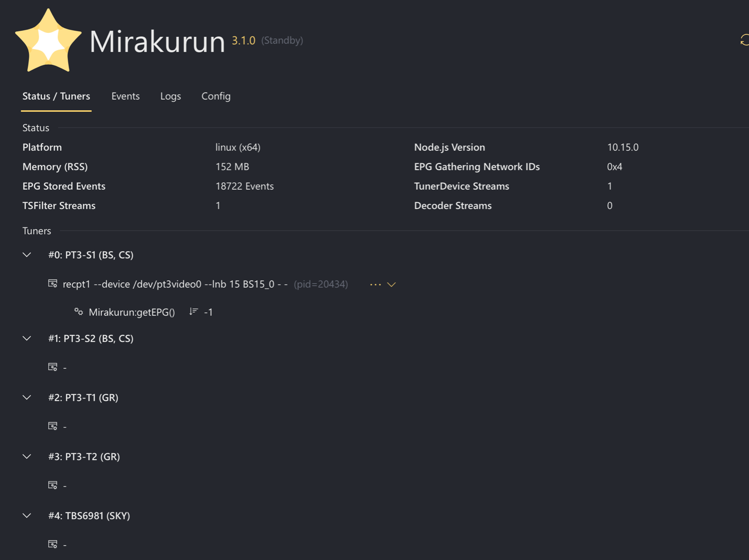The width and height of the screenshot is (749, 560).
Task: Click the (Standby) status label
Action: coord(282,40)
